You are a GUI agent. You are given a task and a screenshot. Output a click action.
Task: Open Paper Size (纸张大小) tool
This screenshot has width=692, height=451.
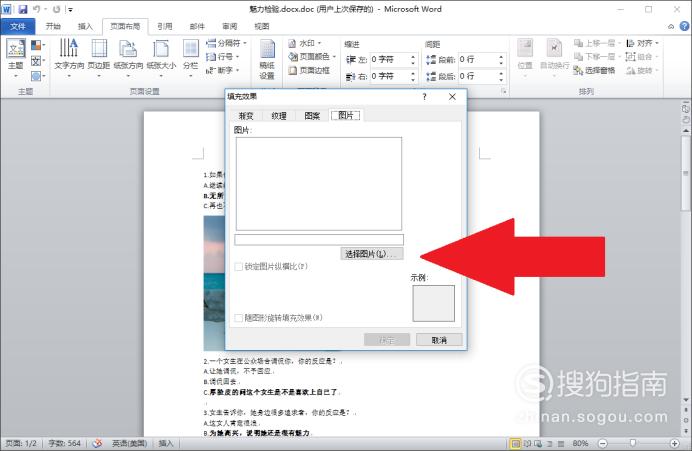161,56
